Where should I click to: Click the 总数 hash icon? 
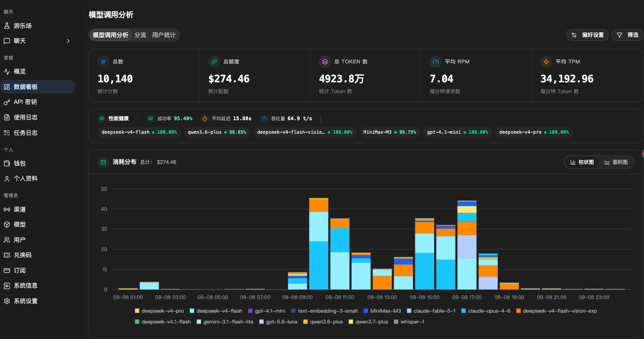(103, 61)
